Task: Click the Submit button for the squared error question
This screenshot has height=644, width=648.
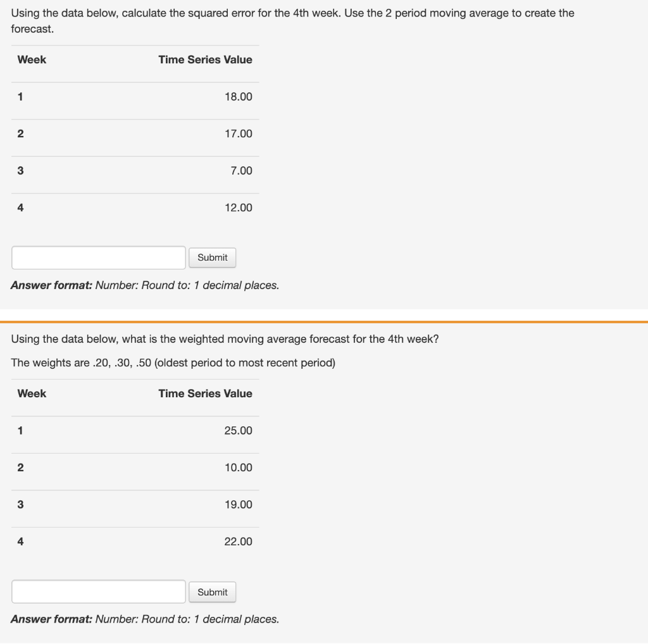Action: pyautogui.click(x=212, y=257)
